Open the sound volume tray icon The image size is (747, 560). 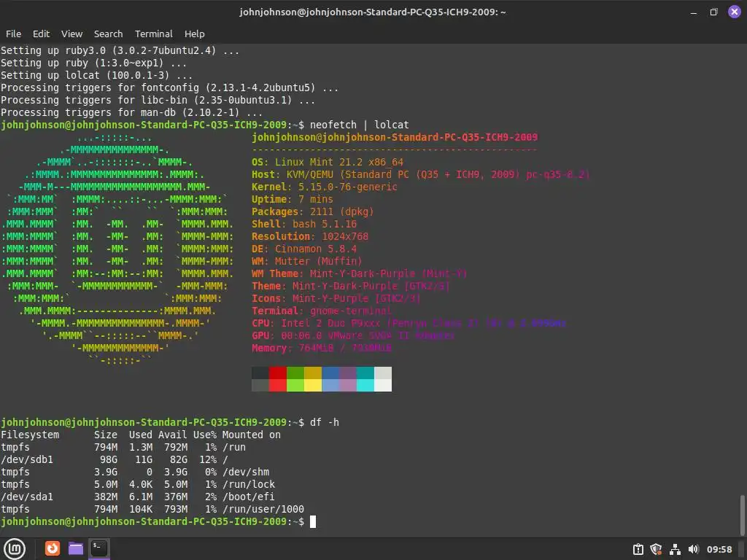tap(693, 550)
